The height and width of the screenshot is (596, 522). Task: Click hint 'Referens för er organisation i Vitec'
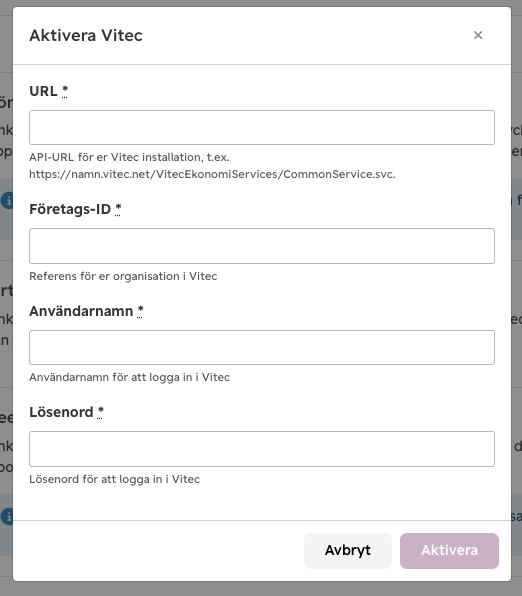[123, 276]
